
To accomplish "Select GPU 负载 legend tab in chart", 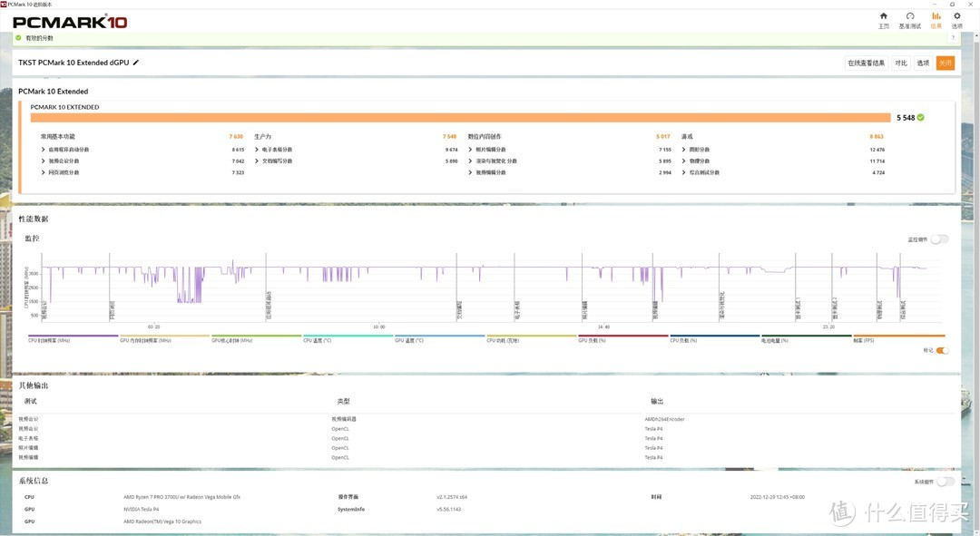I will coord(622,338).
